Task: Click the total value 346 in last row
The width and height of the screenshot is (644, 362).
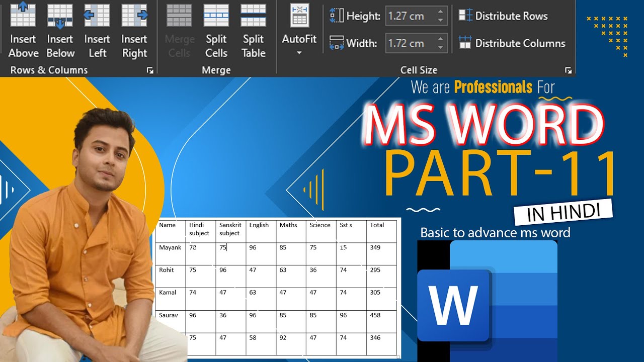Action: click(x=375, y=338)
